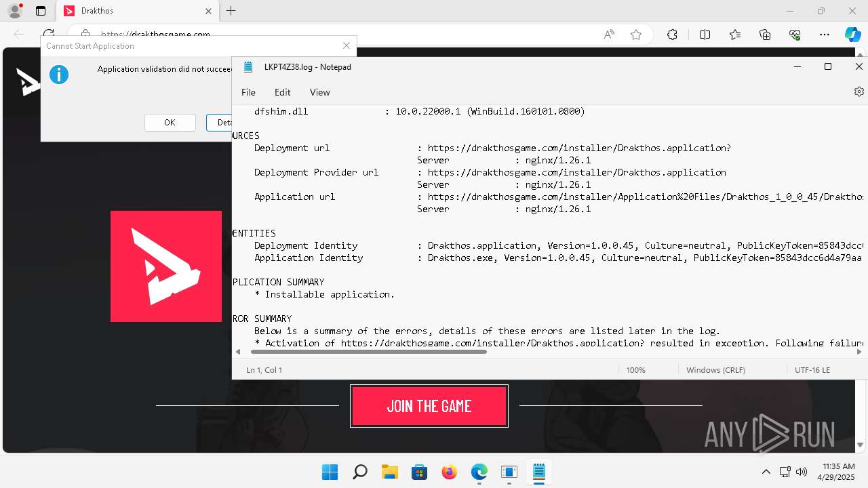
Task: Click the Read aloud icon in Edge
Action: (x=609, y=35)
